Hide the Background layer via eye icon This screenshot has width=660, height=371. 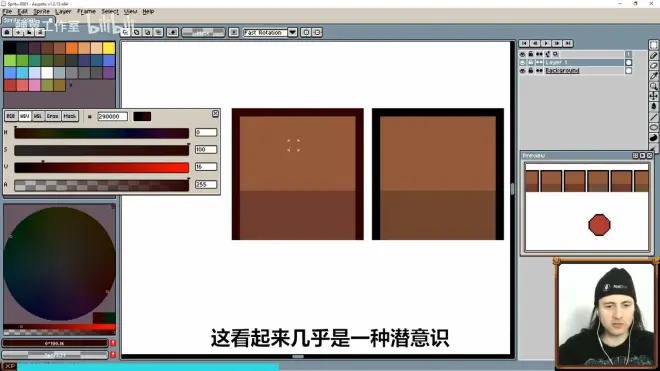click(x=522, y=71)
